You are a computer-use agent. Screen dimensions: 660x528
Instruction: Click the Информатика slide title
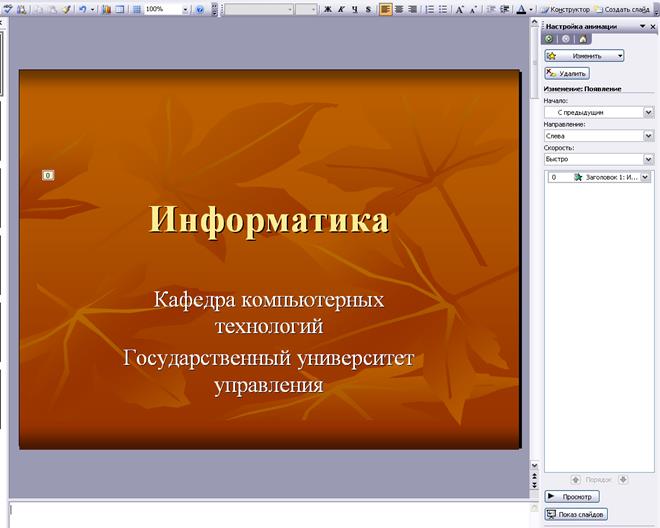(269, 220)
